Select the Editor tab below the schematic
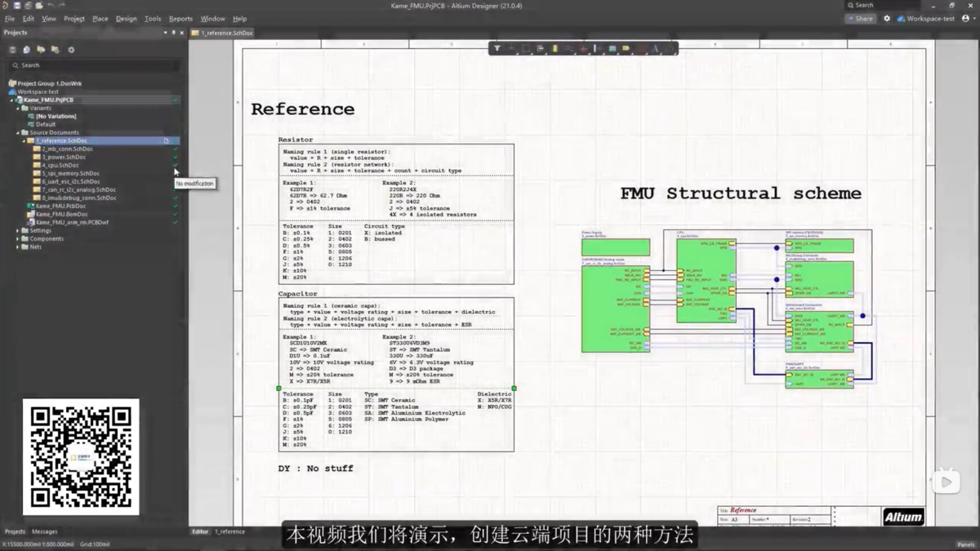Viewport: 980px width, 551px height. [200, 531]
